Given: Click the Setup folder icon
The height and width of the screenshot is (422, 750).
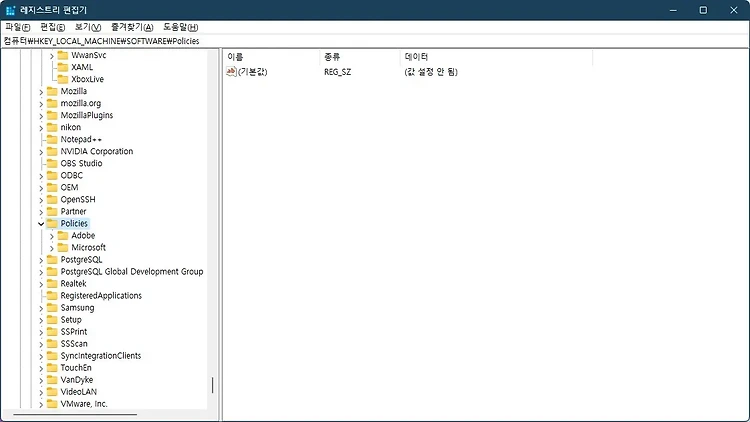Looking at the screenshot, I should click(x=52, y=320).
